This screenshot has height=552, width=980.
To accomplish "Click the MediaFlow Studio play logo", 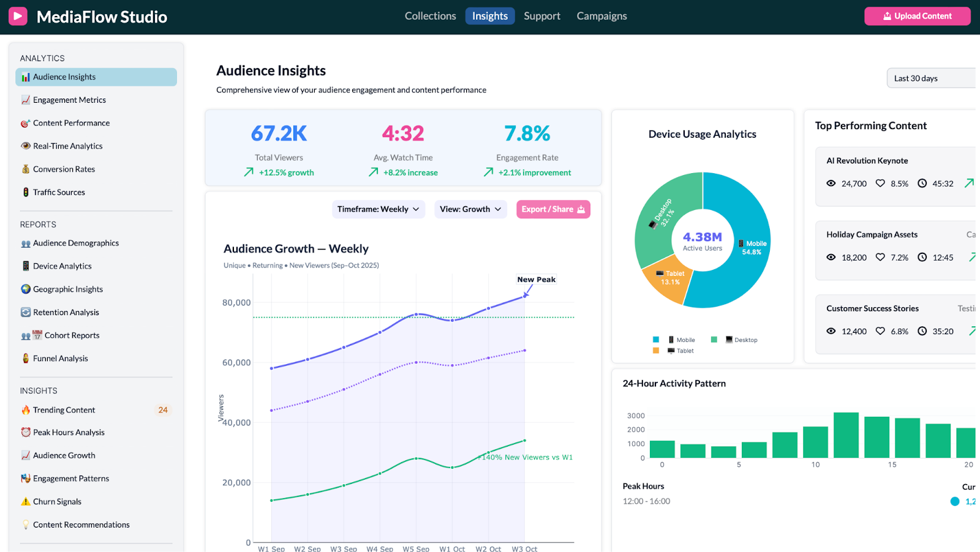I will [x=18, y=16].
